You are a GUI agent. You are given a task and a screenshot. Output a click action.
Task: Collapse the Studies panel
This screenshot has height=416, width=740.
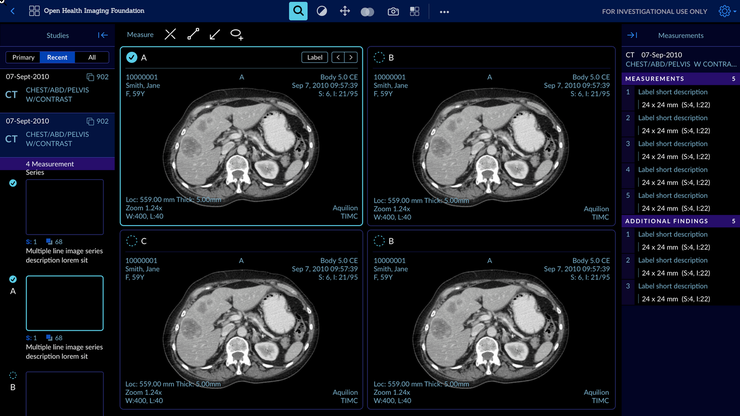(102, 35)
